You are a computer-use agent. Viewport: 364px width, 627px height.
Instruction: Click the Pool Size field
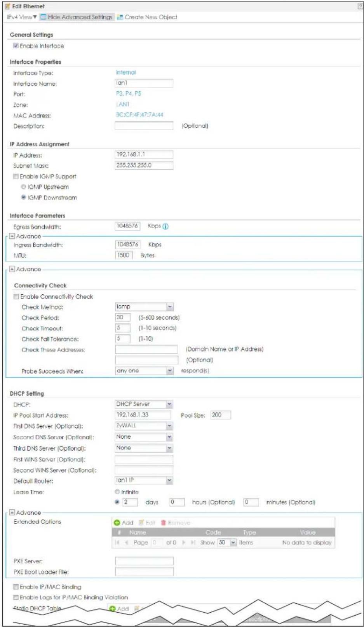pyautogui.click(x=221, y=415)
